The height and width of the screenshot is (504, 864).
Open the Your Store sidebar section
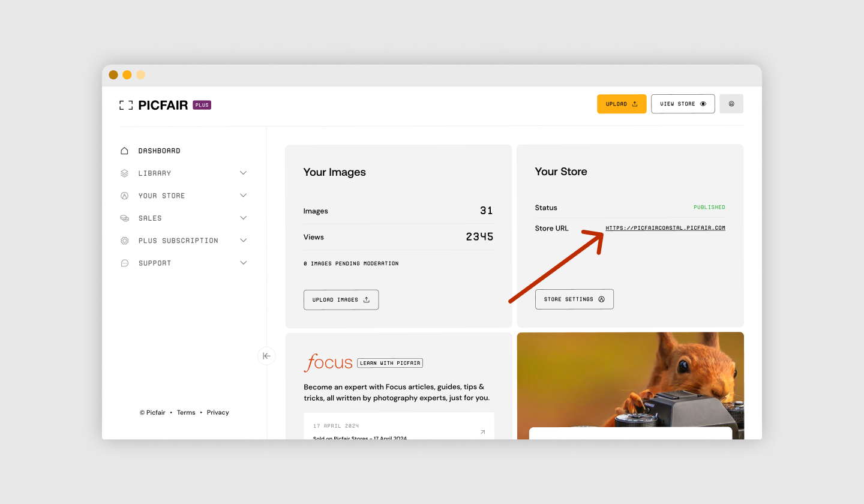161,196
